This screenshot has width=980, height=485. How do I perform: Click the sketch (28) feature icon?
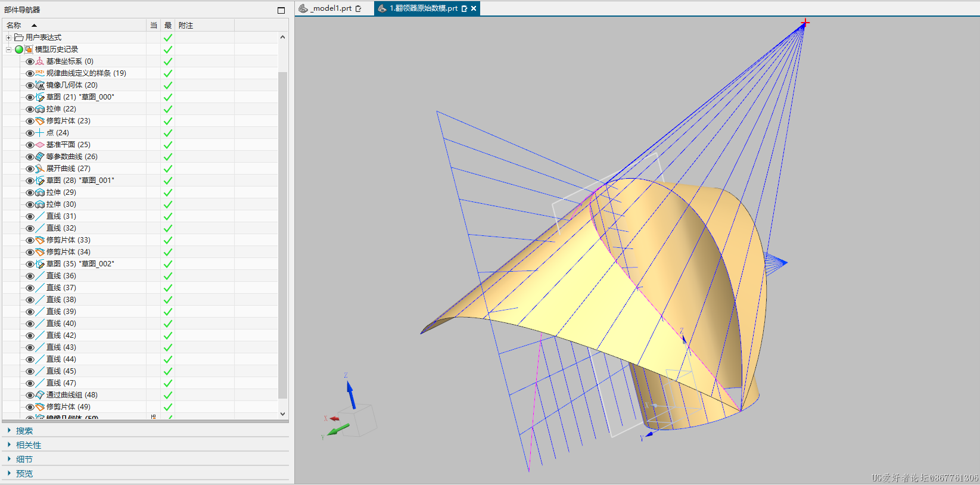[x=40, y=181]
